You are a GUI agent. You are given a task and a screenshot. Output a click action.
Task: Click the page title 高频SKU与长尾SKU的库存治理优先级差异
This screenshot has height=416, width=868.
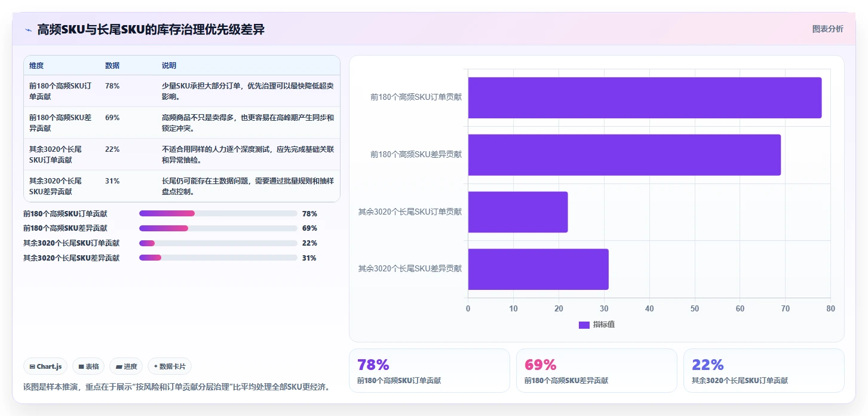[x=151, y=30]
